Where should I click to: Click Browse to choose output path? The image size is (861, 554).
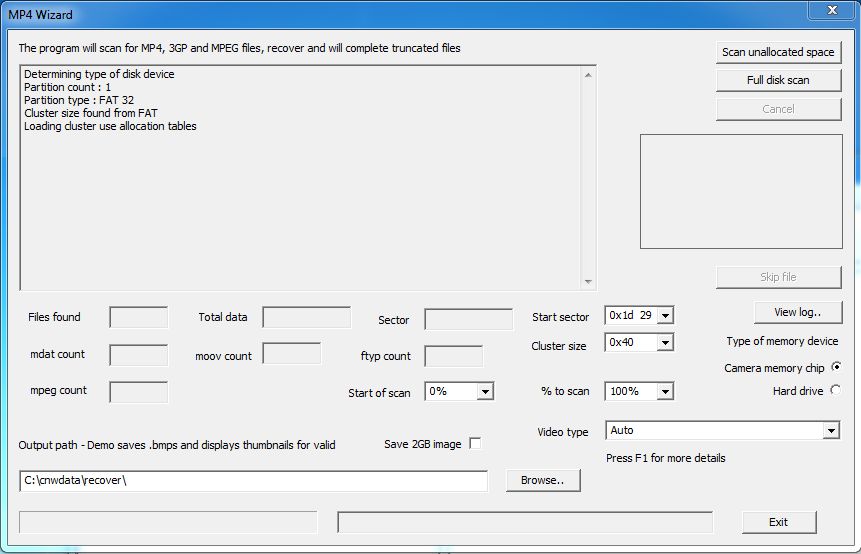pyautogui.click(x=543, y=480)
